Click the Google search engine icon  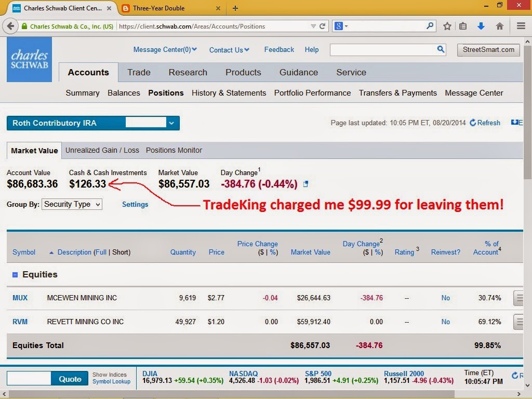pos(338,26)
